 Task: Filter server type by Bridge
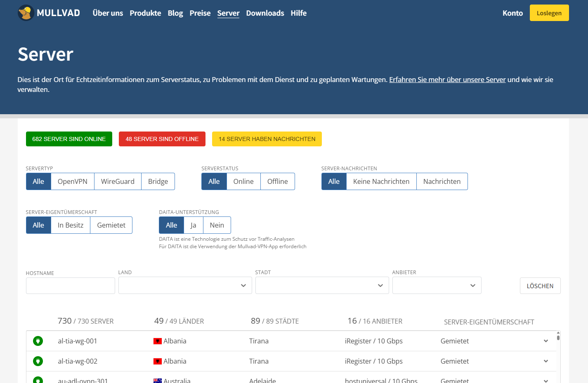[158, 181]
